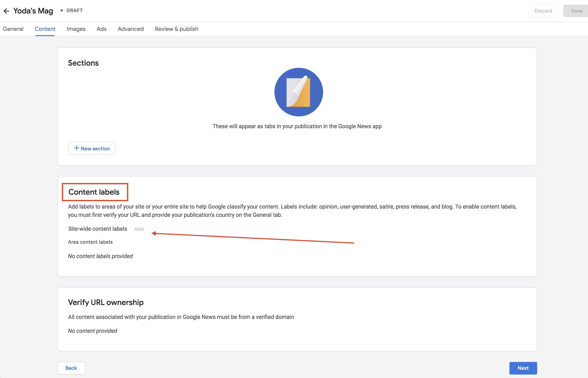Click the blue Sections page illustration
588x378 pixels.
pyautogui.click(x=298, y=92)
